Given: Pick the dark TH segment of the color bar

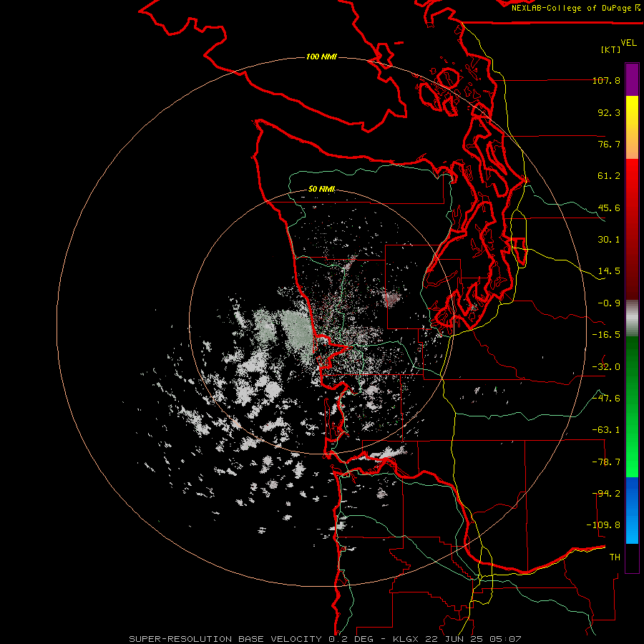Looking at the screenshot, I should click(632, 558).
